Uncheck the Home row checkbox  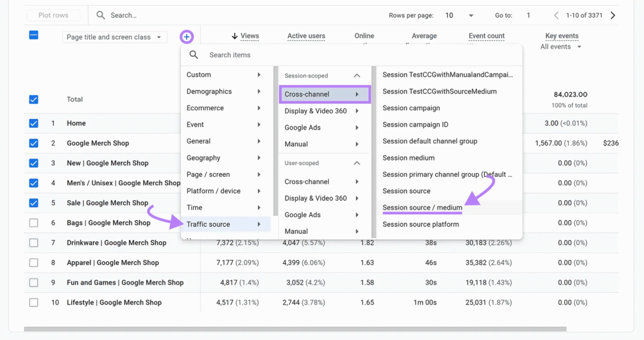pos(34,123)
